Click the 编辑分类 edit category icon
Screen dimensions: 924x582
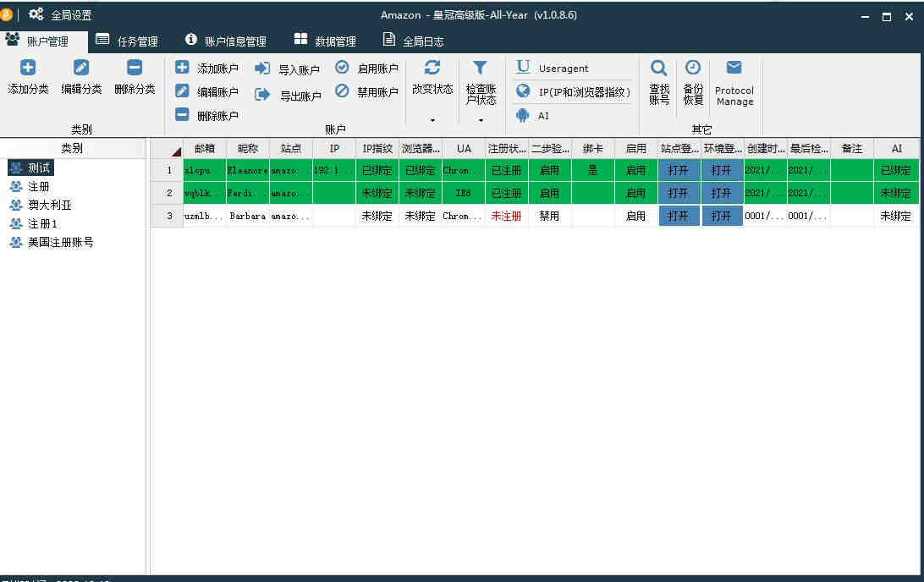(80, 68)
